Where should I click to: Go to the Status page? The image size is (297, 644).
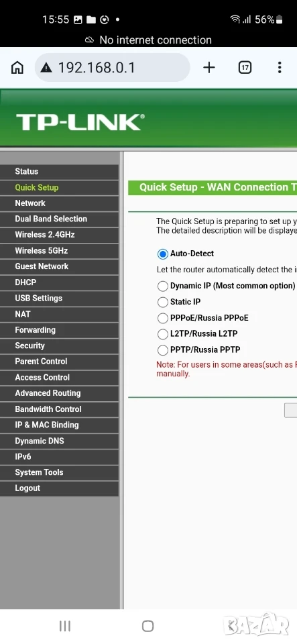coord(59,171)
